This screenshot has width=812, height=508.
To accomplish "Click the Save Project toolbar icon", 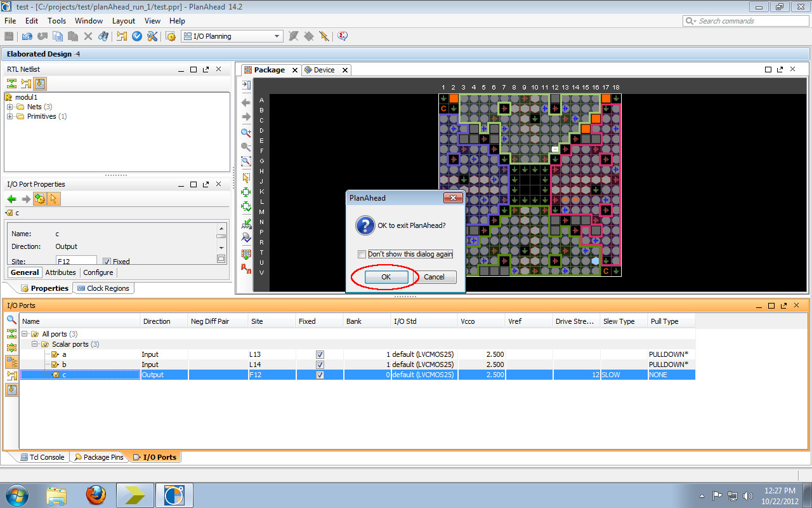I will pos(9,36).
